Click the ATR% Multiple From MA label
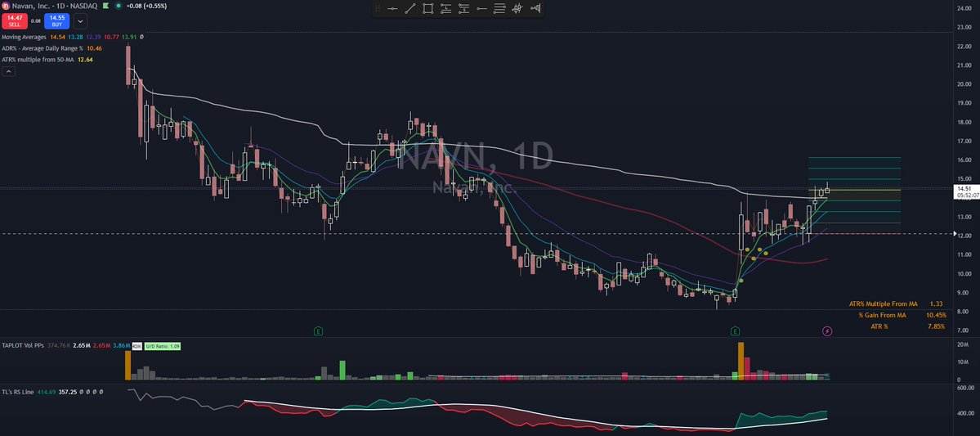980x436 pixels. click(883, 303)
